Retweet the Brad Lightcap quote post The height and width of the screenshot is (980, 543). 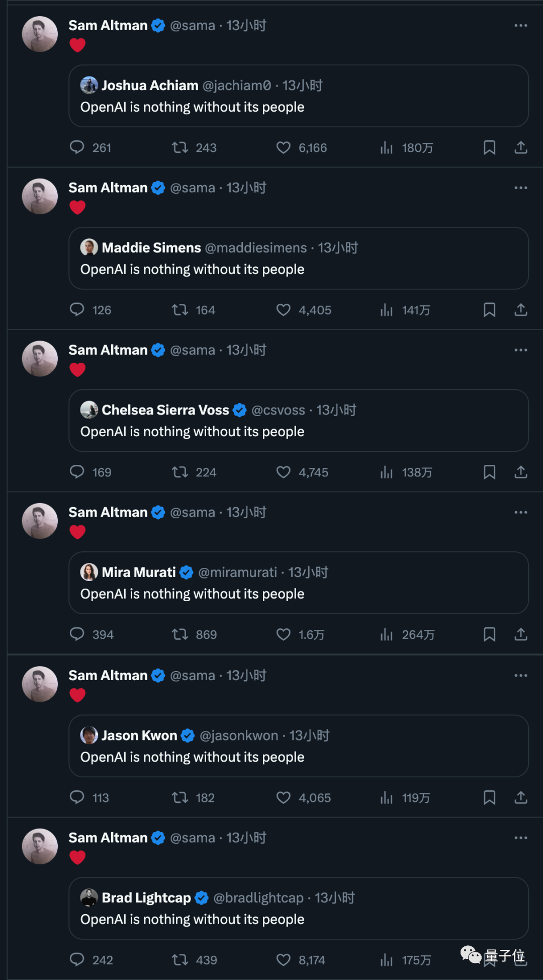click(x=180, y=960)
